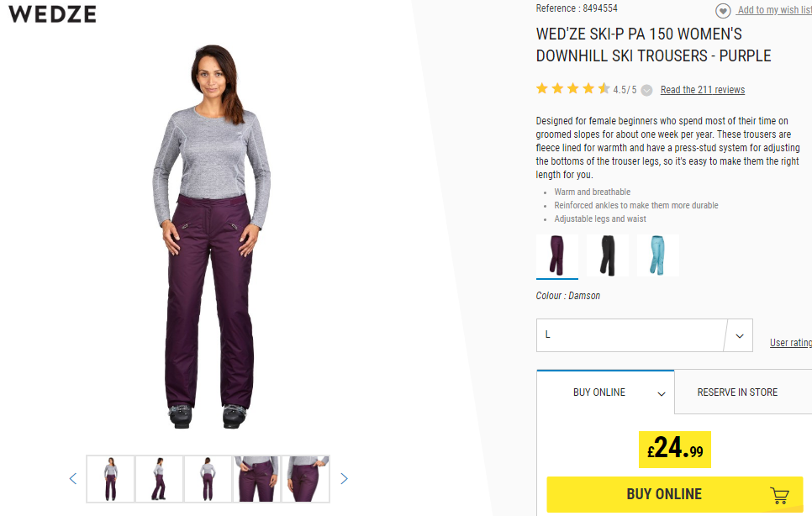Image resolution: width=812 pixels, height=516 pixels.
Task: Expand the Buy Online tab chevron
Action: tap(662, 394)
